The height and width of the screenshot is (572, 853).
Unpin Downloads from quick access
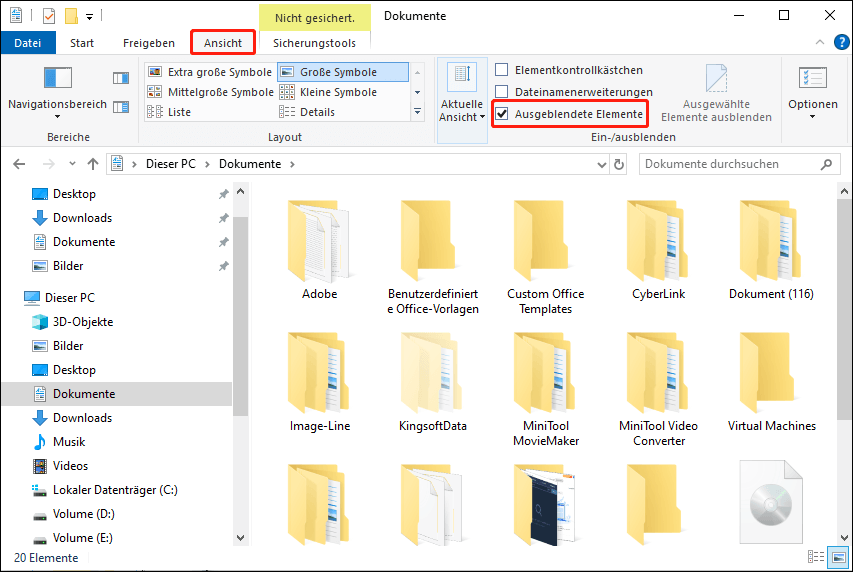[x=223, y=218]
